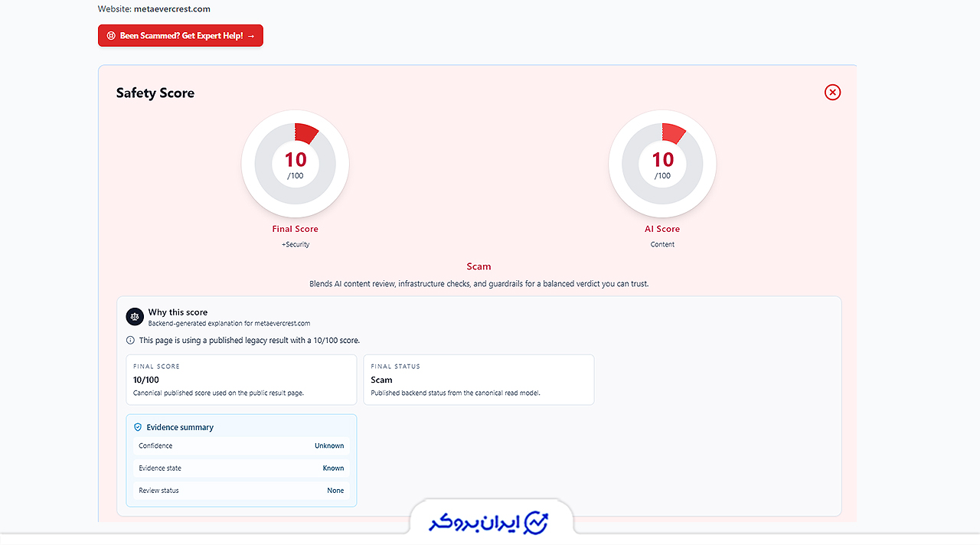Image resolution: width=980 pixels, height=545 pixels.
Task: Click the Evidence state Known row
Action: 241,468
